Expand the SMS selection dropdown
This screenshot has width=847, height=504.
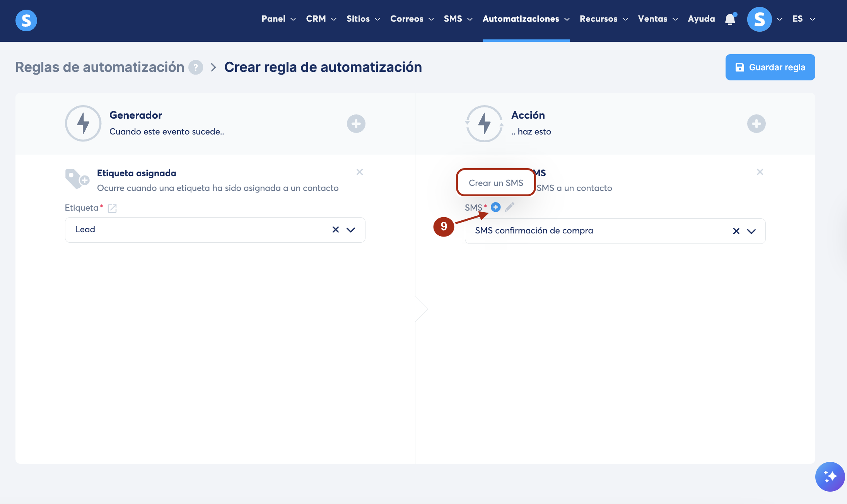pyautogui.click(x=751, y=231)
